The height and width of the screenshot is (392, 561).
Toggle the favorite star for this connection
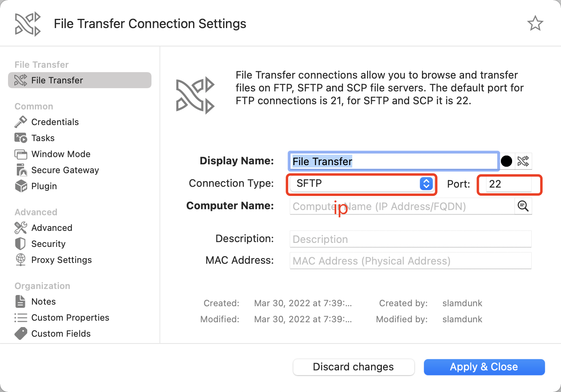pos(535,23)
